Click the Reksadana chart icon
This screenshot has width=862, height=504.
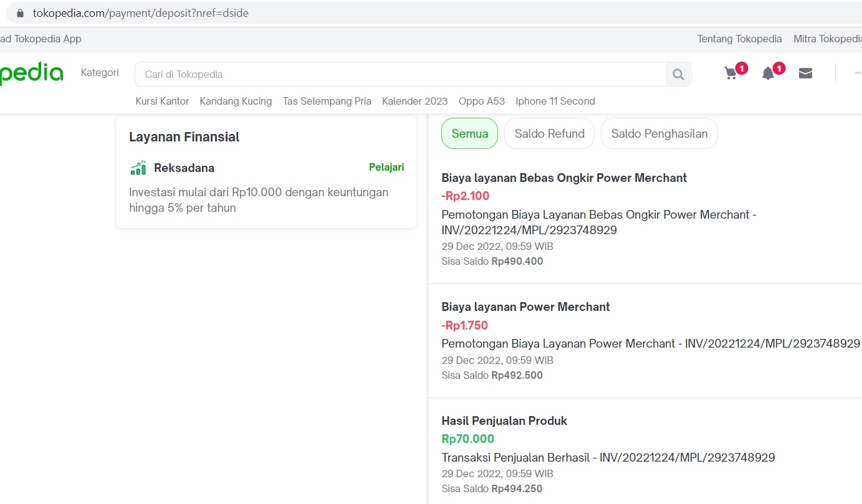[x=138, y=168]
